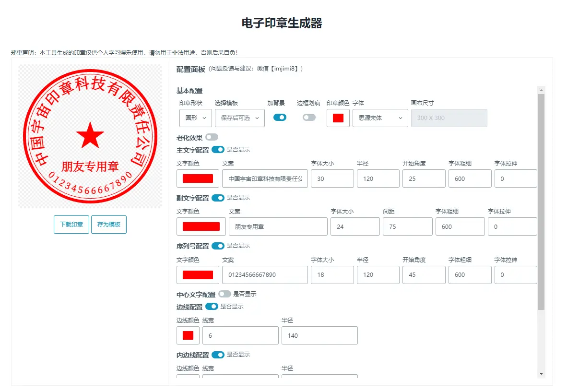Click the 下载印章 download button
The width and height of the screenshot is (567, 392).
click(71, 224)
